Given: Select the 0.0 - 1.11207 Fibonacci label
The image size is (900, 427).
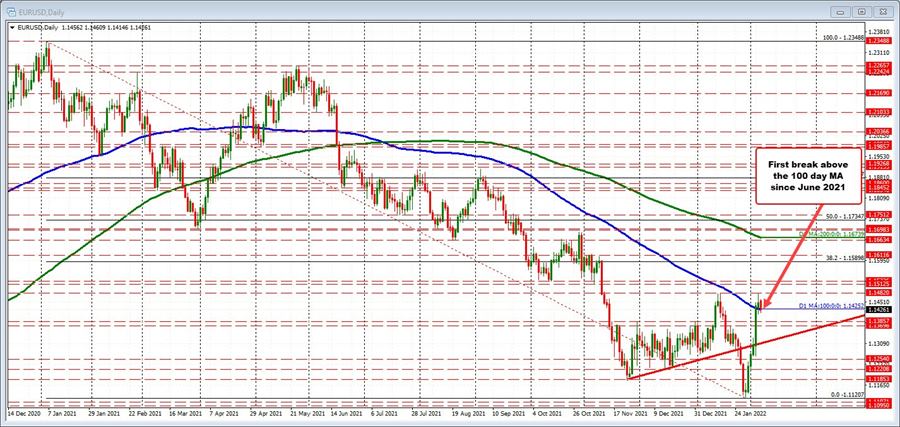Looking at the screenshot, I should pos(847,395).
